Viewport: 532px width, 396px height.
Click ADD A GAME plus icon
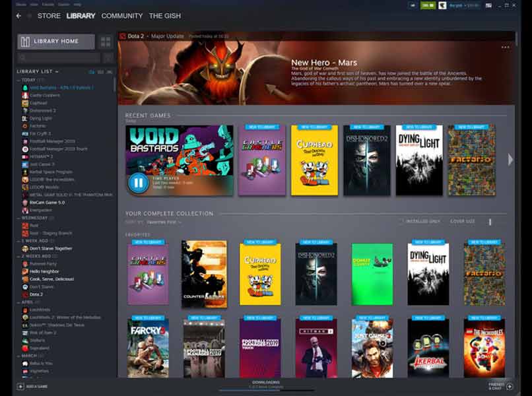(20, 387)
